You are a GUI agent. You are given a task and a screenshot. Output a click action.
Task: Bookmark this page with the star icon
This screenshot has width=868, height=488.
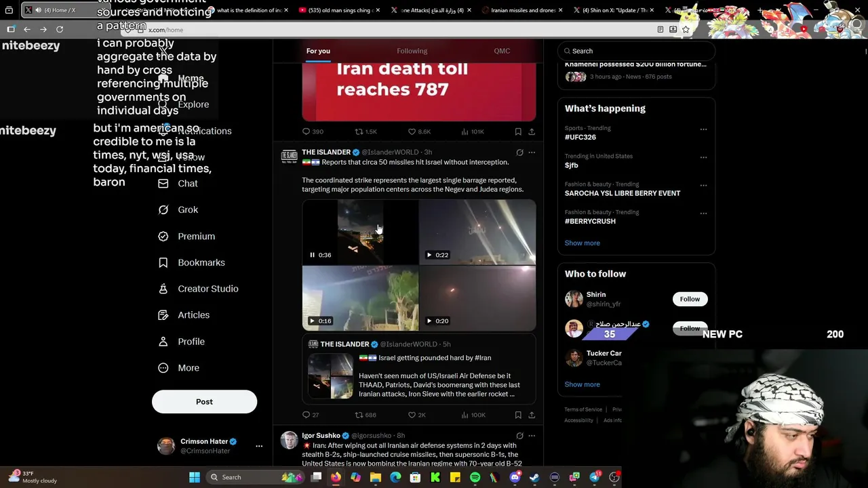686,30
